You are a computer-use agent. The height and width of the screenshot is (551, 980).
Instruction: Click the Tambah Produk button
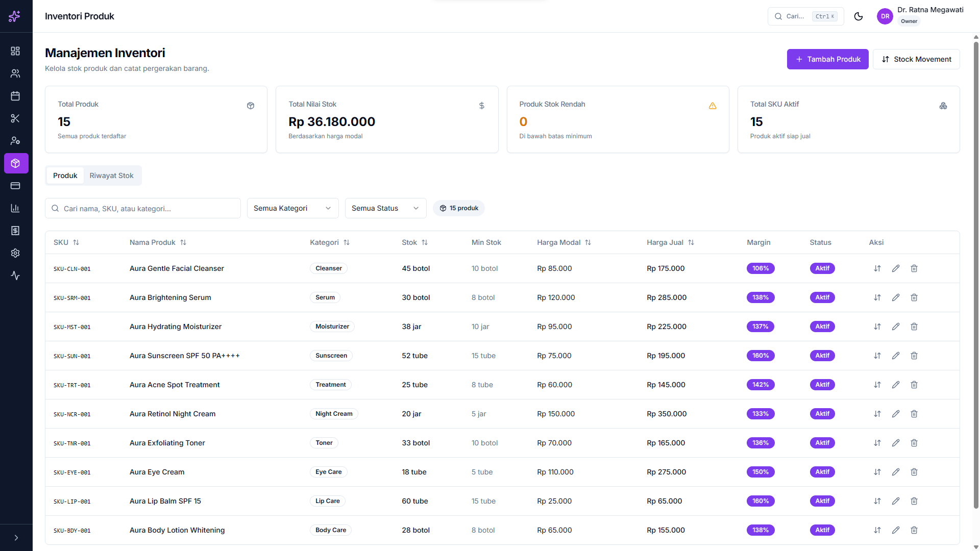pyautogui.click(x=827, y=59)
